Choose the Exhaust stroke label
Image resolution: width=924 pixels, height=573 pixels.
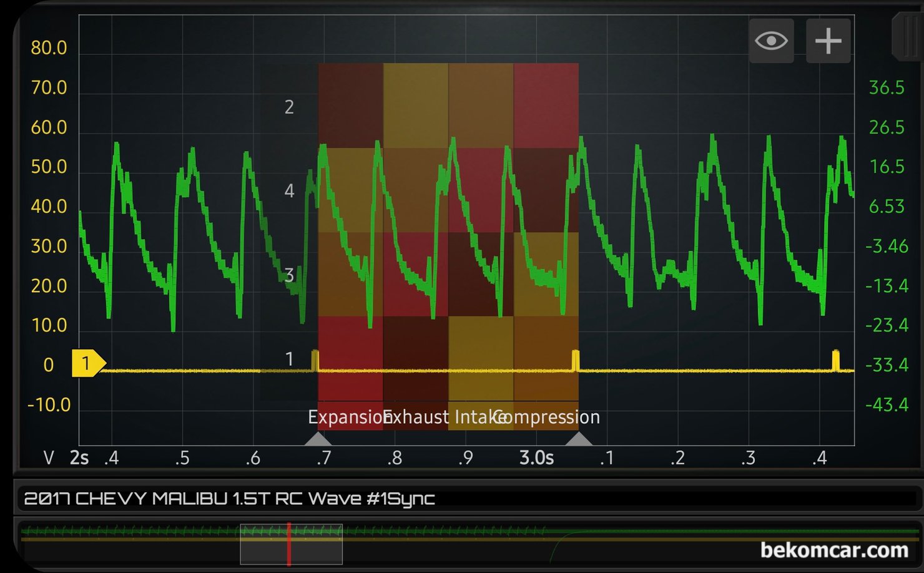point(417,417)
